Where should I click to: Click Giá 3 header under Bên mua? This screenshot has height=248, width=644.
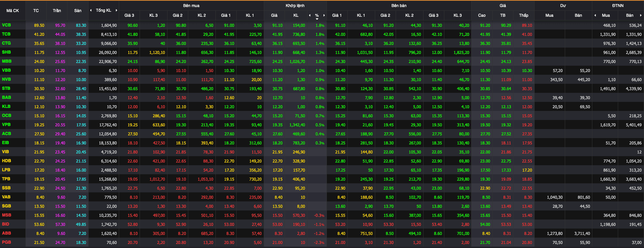(129, 15)
